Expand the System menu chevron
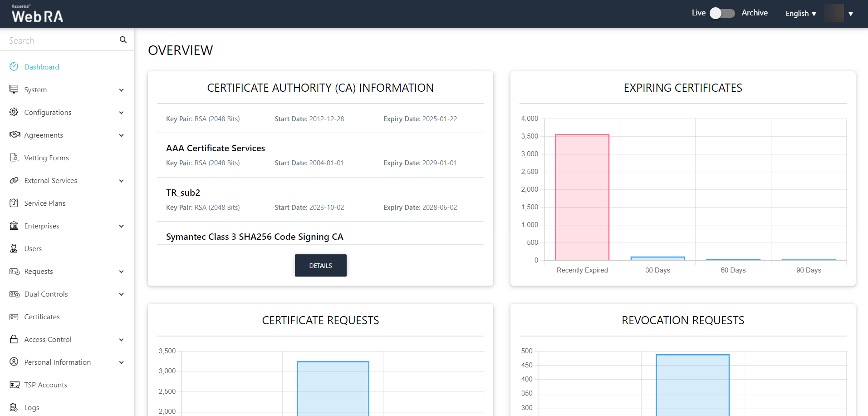This screenshot has width=868, height=416. 121,90
